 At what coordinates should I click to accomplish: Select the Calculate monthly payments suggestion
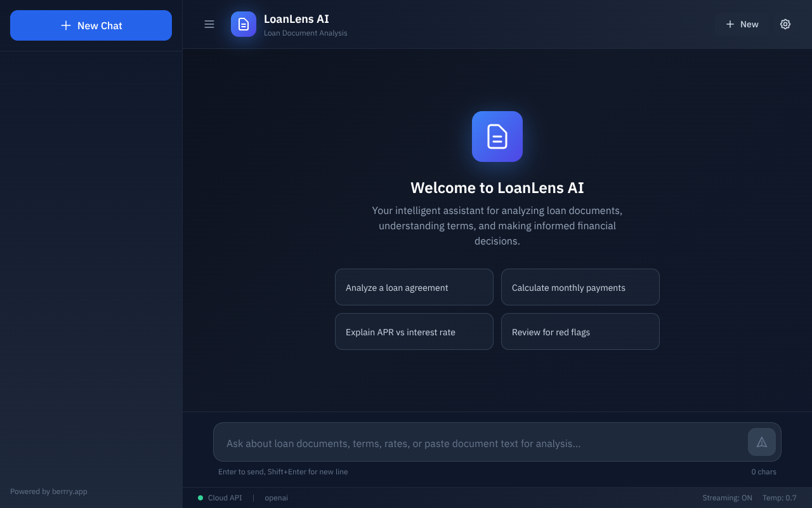pyautogui.click(x=580, y=287)
